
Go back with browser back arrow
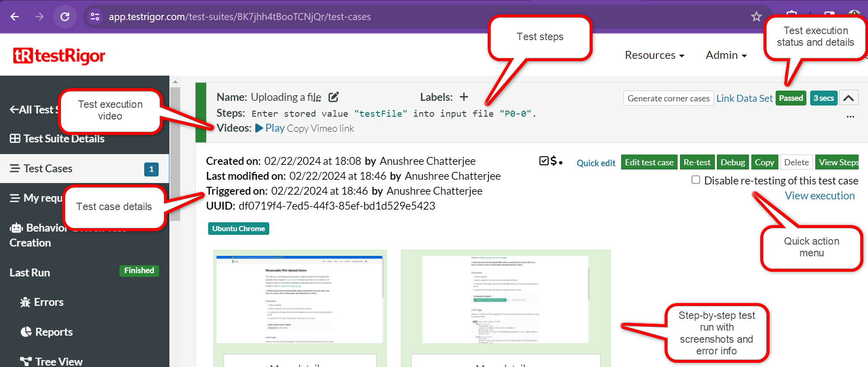(15, 17)
